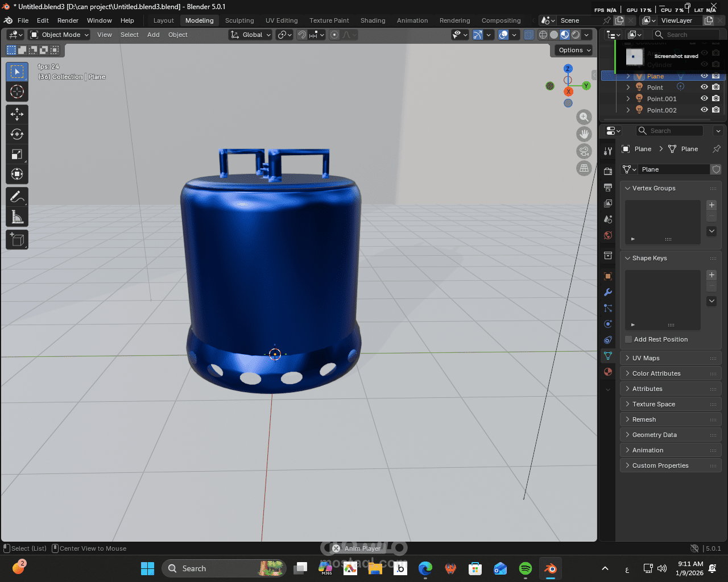Image resolution: width=728 pixels, height=582 pixels.
Task: Collapse the Vertex Groups panel
Action: tap(670, 188)
